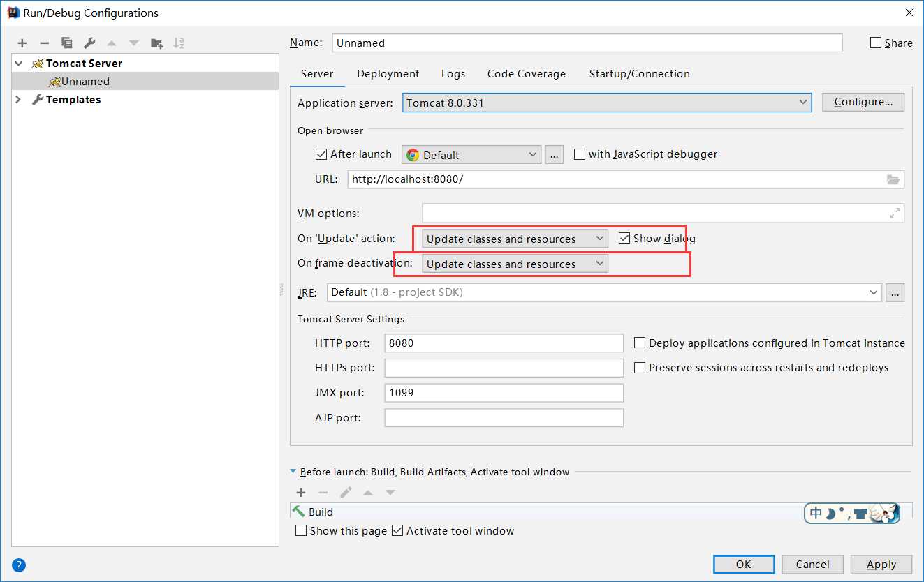Screen dimensions: 924x582
Task: Switch to the Startup/Connection tab
Action: tap(640, 74)
